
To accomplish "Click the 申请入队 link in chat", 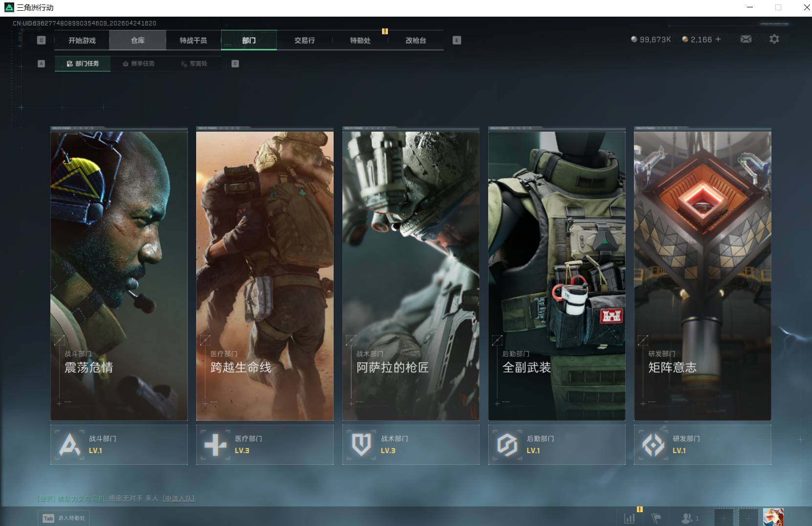I will click(178, 498).
